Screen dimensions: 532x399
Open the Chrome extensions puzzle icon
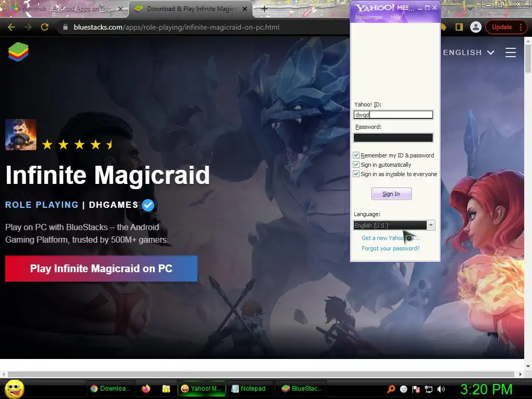tap(444, 27)
